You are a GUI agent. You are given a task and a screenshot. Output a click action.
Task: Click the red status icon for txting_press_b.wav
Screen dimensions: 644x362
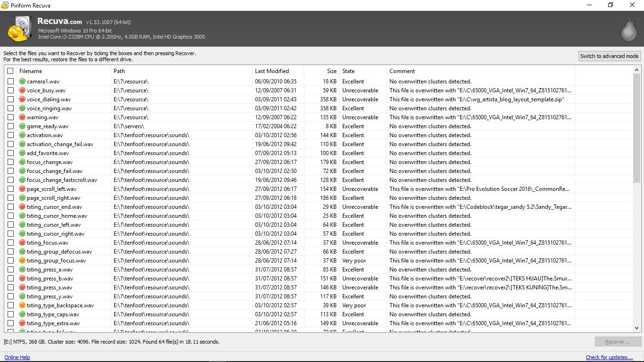[22, 279]
